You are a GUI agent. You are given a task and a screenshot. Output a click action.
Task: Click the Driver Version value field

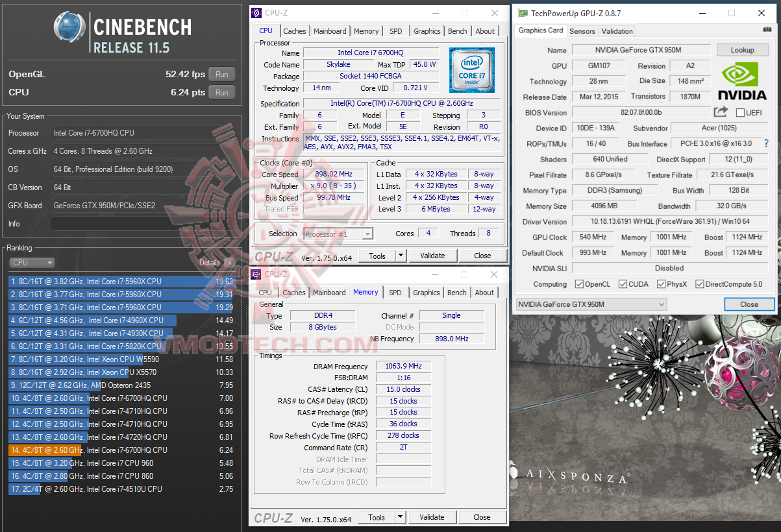point(669,221)
